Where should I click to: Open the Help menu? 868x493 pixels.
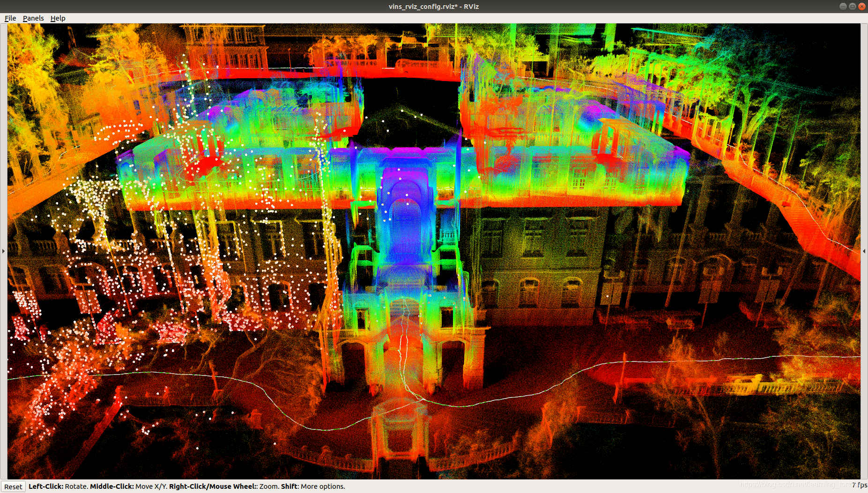58,18
